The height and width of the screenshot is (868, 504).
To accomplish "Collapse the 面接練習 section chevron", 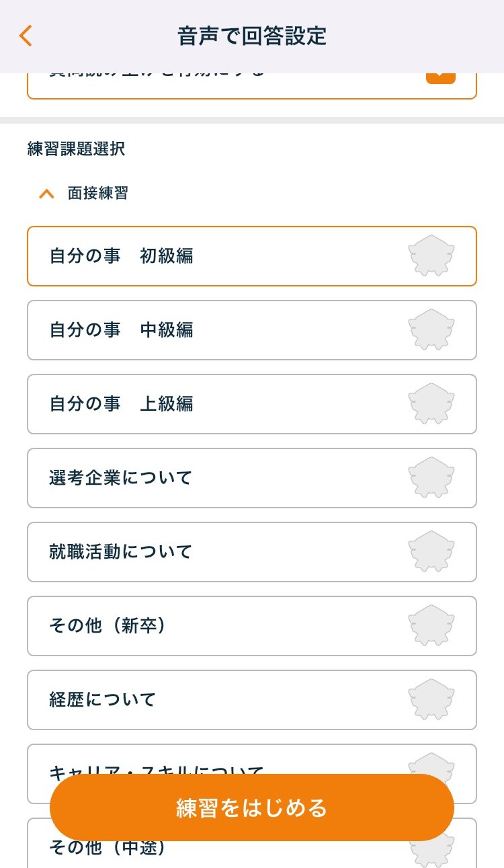I will coord(46,194).
